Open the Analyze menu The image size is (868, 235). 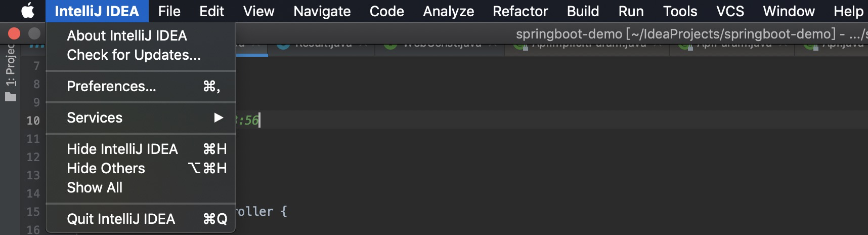coord(449,11)
